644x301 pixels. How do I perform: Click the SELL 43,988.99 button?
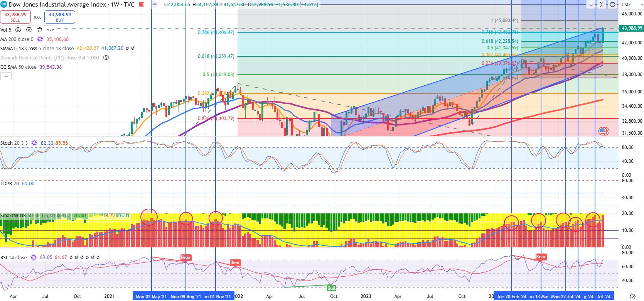point(16,17)
